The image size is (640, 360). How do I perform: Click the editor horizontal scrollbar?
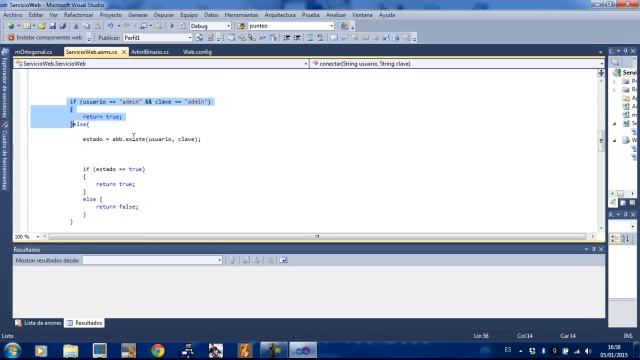pos(317,236)
